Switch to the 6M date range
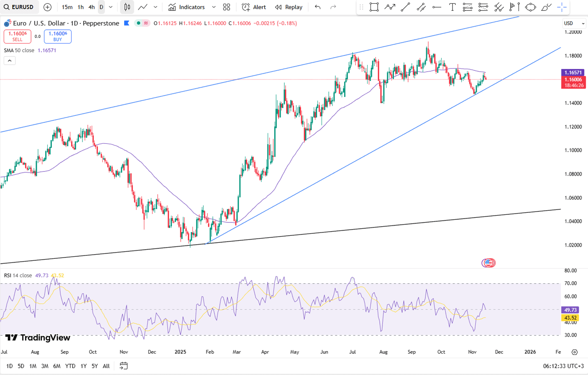 56,366
